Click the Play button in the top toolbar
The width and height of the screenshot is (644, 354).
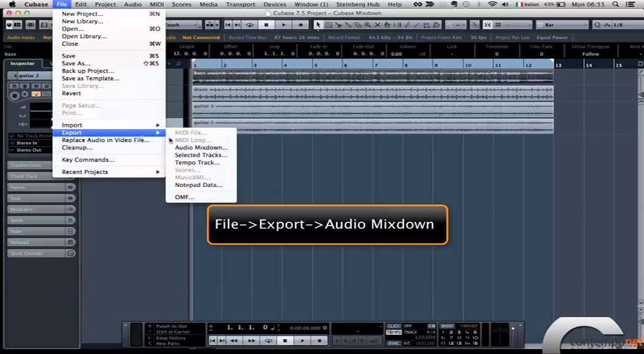click(x=283, y=25)
